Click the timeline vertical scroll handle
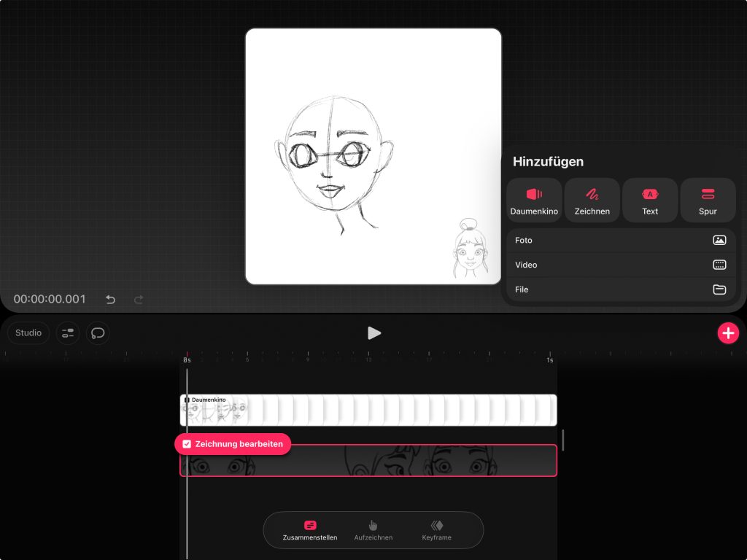This screenshot has width=747, height=560. [x=562, y=440]
